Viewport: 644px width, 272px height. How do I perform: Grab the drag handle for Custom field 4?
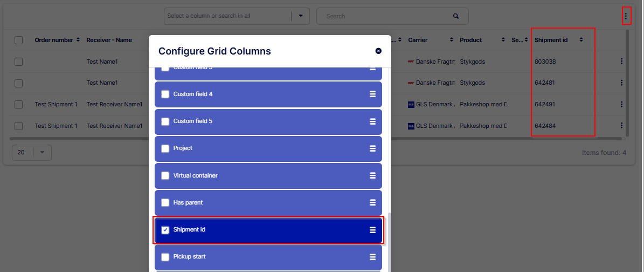(372, 94)
